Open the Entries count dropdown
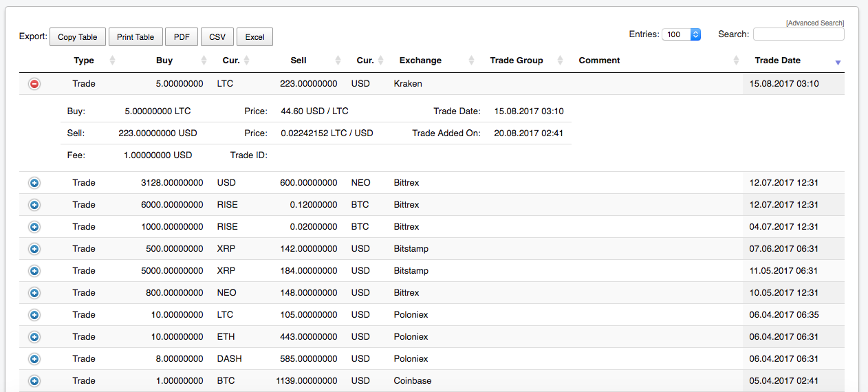 (681, 34)
